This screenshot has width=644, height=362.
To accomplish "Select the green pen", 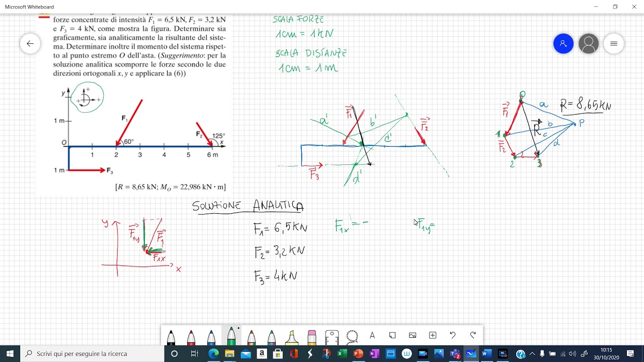I will coord(231,336).
